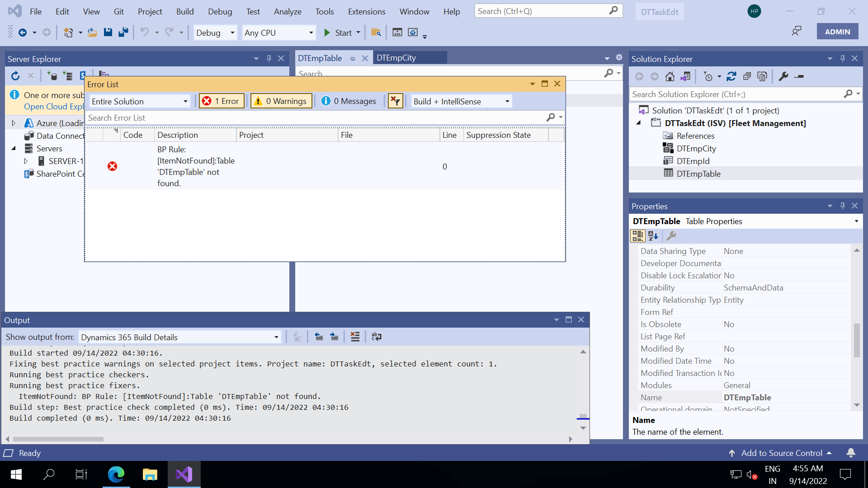Click Alphabetical sort icon in Properties panel

point(653,236)
